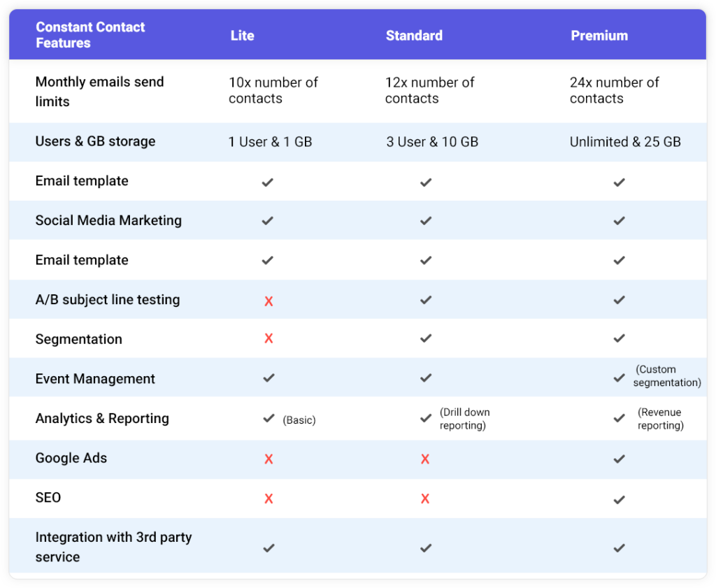The image size is (716, 588).
Task: Click the 12x number of contacts text
Action: pos(430,90)
